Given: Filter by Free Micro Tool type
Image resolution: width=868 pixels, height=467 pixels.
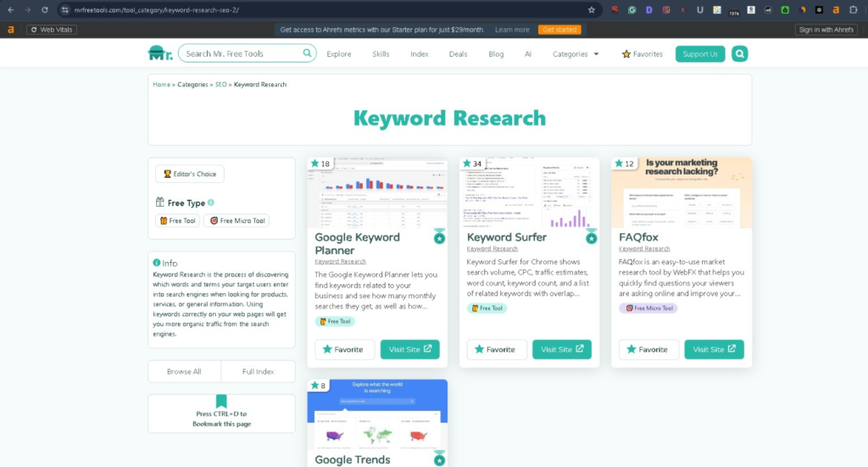Looking at the screenshot, I should tap(236, 220).
